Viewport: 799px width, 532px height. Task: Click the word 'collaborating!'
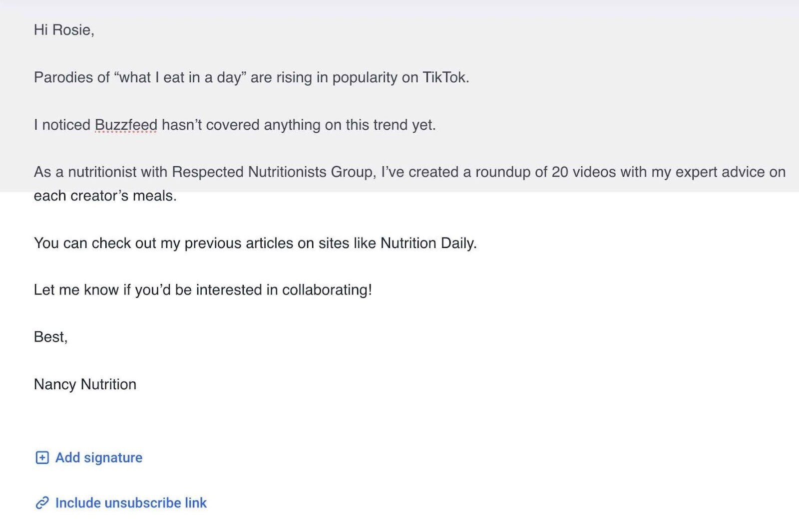[x=327, y=290]
